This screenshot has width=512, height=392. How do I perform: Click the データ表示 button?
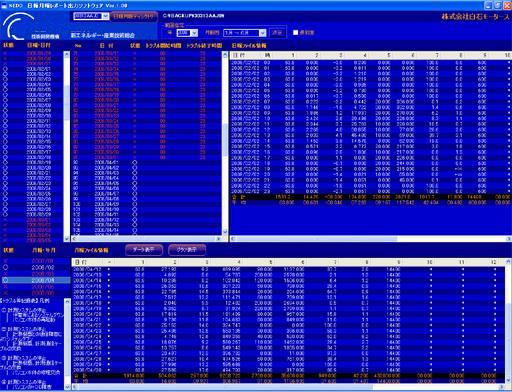(144, 250)
